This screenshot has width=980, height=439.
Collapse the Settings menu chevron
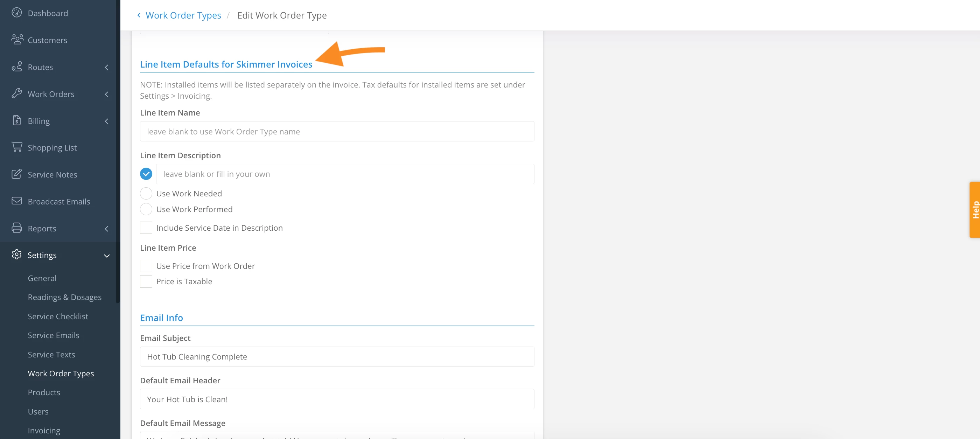106,256
